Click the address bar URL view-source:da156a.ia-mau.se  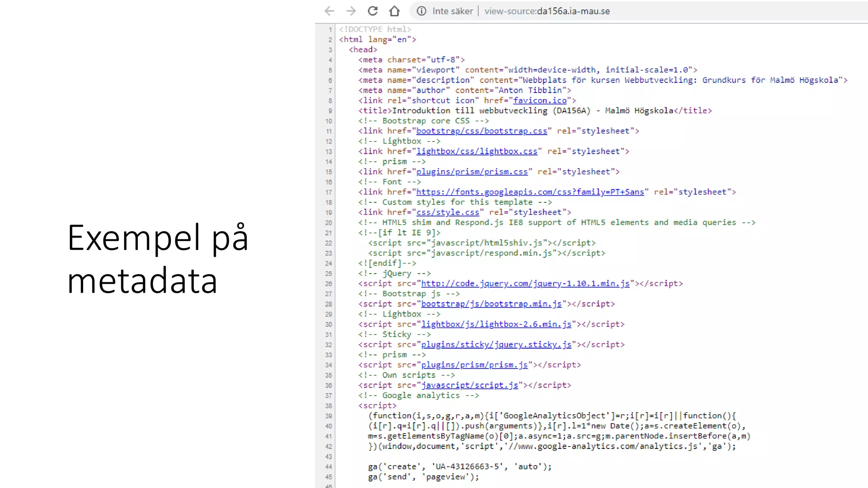tap(547, 11)
